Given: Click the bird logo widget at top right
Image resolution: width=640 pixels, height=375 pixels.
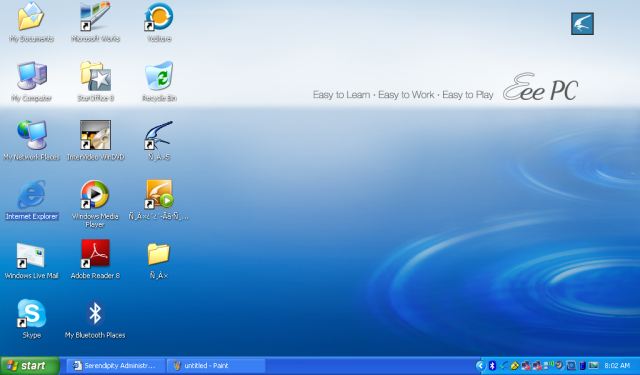Looking at the screenshot, I should [x=582, y=24].
